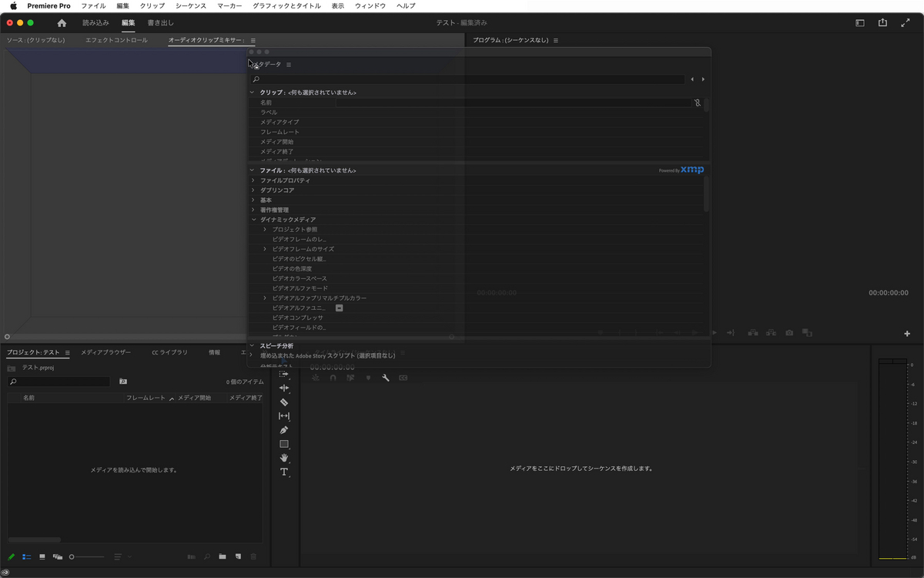Expand 著作権管理 group

pos(253,210)
